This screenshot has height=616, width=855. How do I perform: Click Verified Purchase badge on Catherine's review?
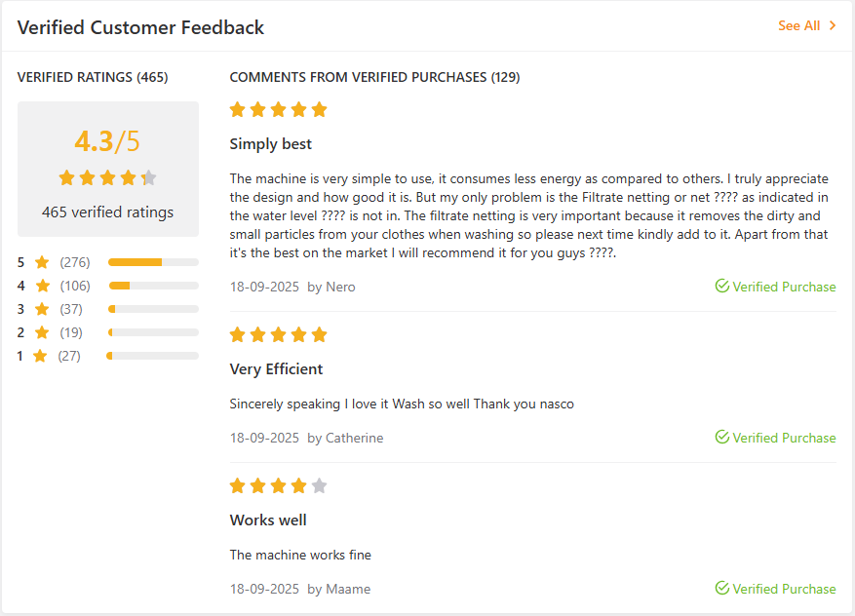775,438
